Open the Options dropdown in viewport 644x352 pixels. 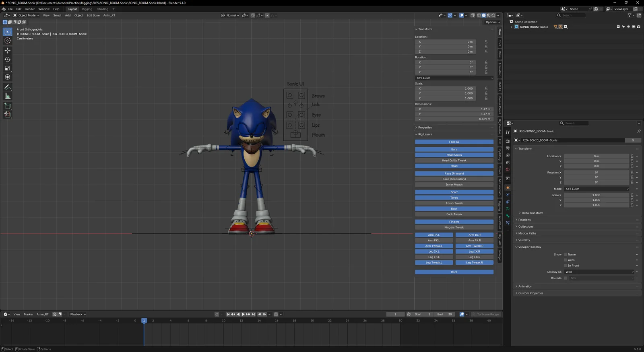pos(493,22)
